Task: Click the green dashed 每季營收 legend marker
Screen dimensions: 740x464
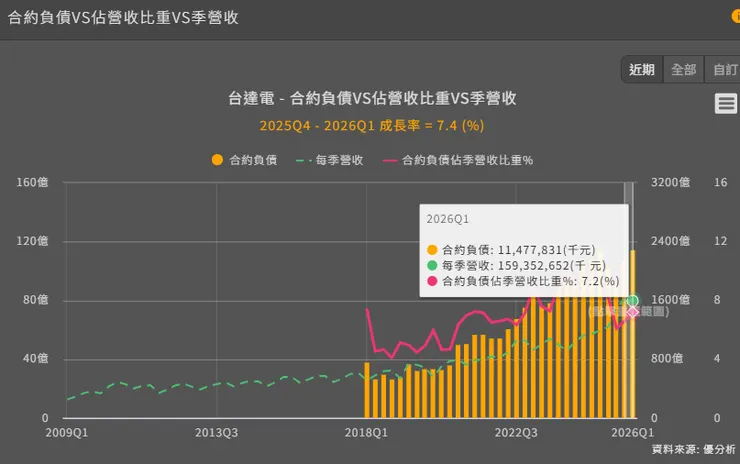Action: [x=303, y=160]
